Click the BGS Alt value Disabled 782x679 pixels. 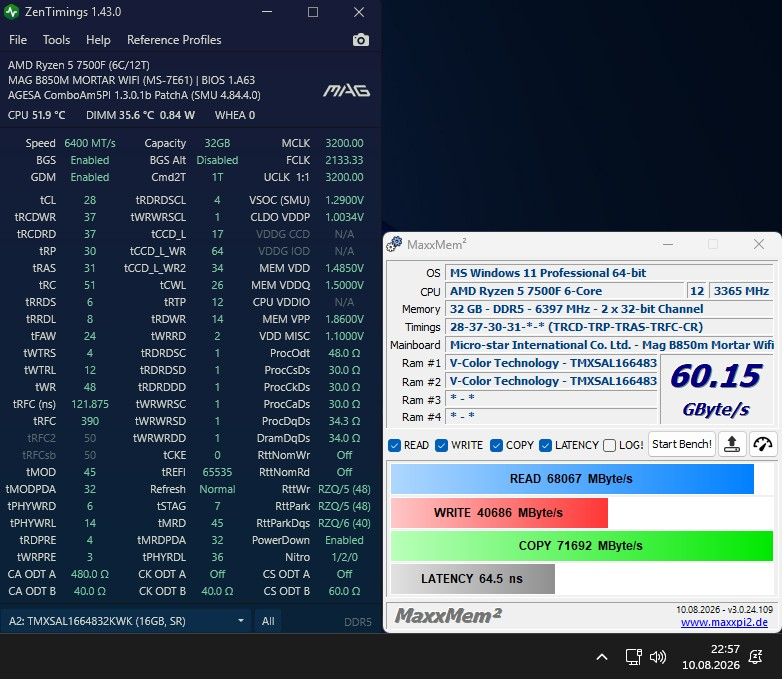click(217, 160)
